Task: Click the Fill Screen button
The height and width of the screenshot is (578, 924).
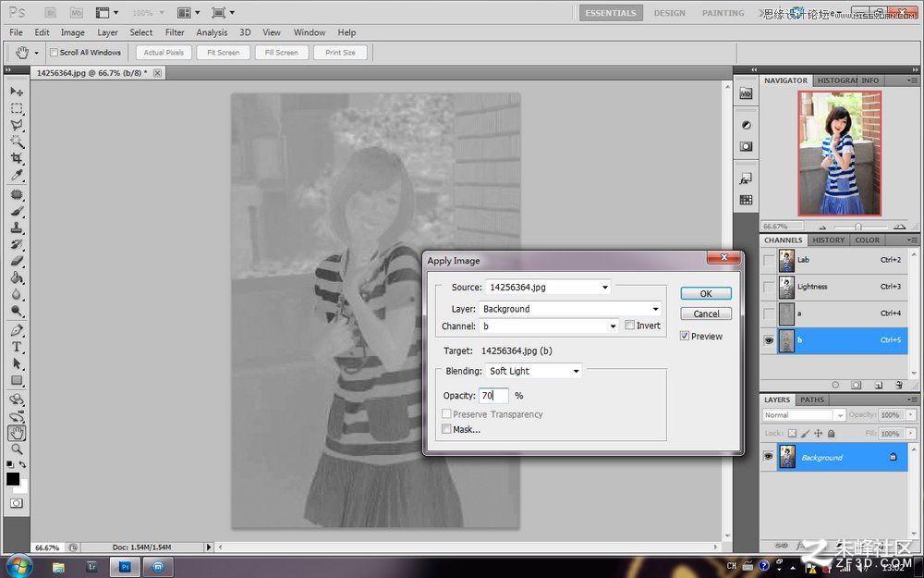Action: click(x=281, y=53)
